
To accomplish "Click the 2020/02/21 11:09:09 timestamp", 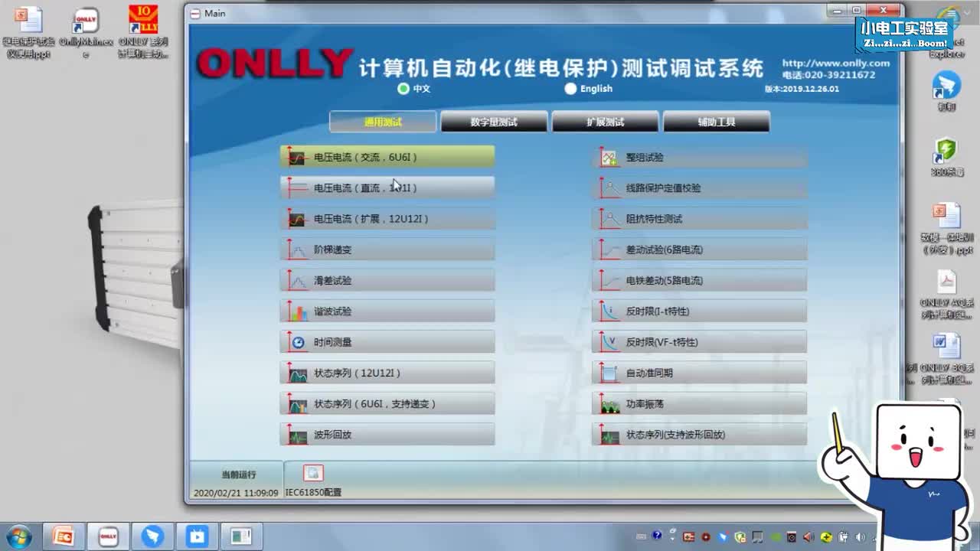I will [236, 493].
